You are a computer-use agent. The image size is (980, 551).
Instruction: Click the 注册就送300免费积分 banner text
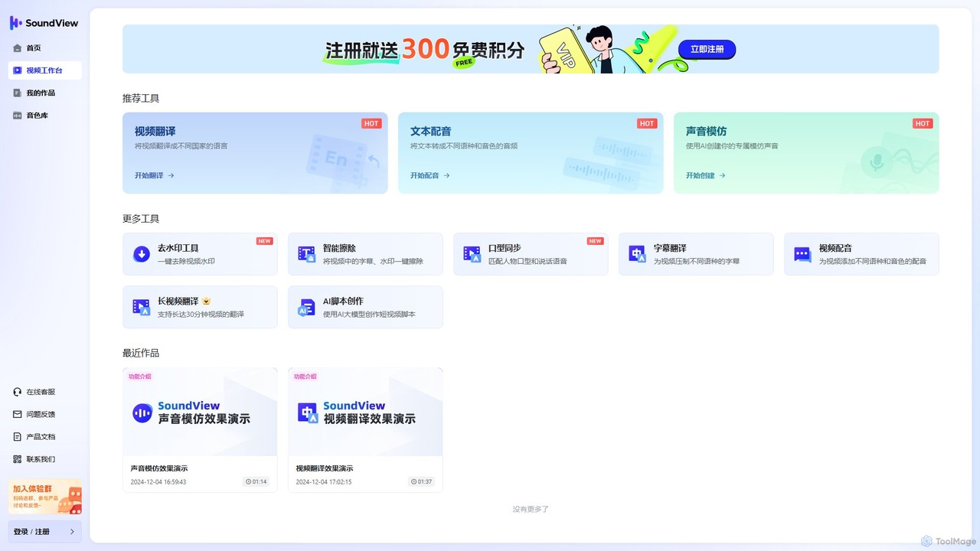[x=425, y=50]
